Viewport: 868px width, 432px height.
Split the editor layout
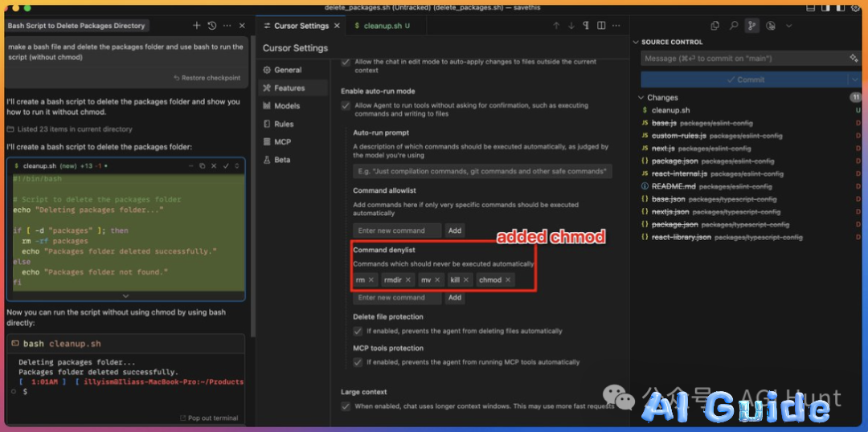click(601, 26)
